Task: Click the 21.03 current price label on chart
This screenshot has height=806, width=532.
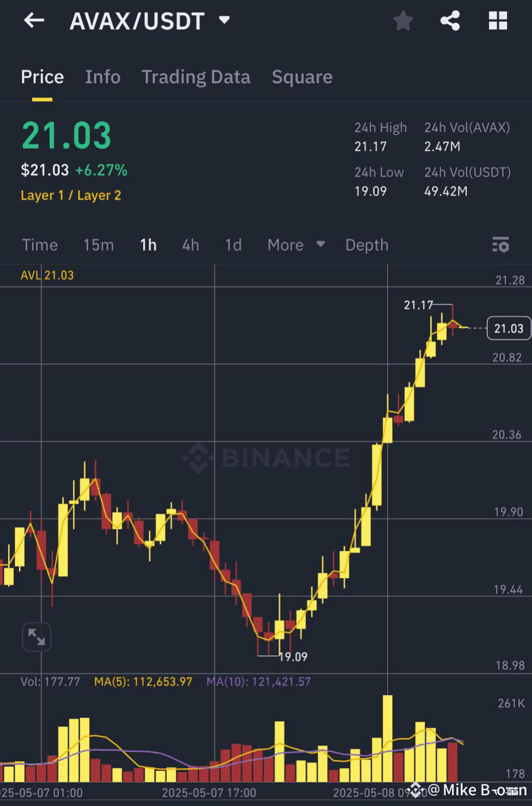Action: point(508,328)
